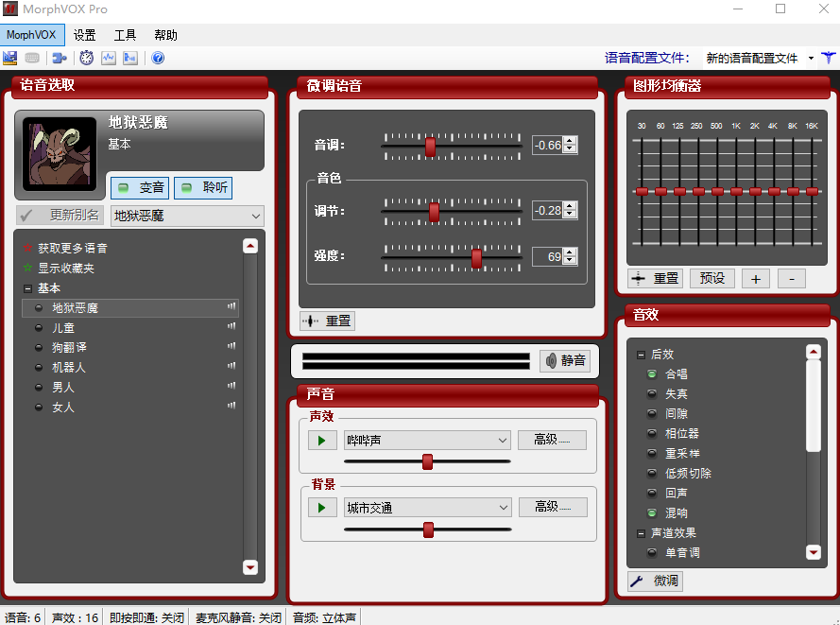The image size is (840, 625).
Task: Click the equalizer plus button
Action: point(756,279)
